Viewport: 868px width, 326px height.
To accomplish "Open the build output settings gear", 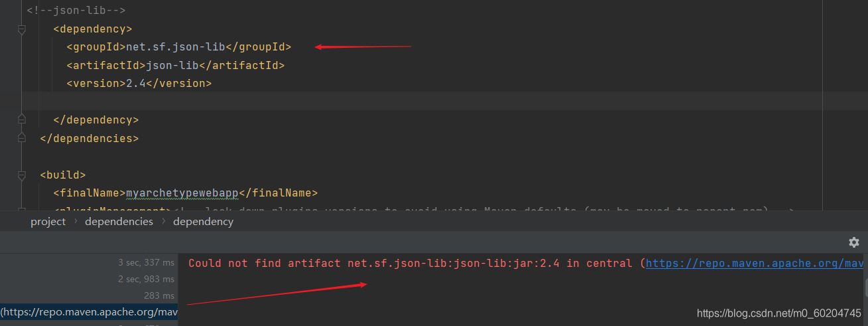I will pyautogui.click(x=854, y=242).
